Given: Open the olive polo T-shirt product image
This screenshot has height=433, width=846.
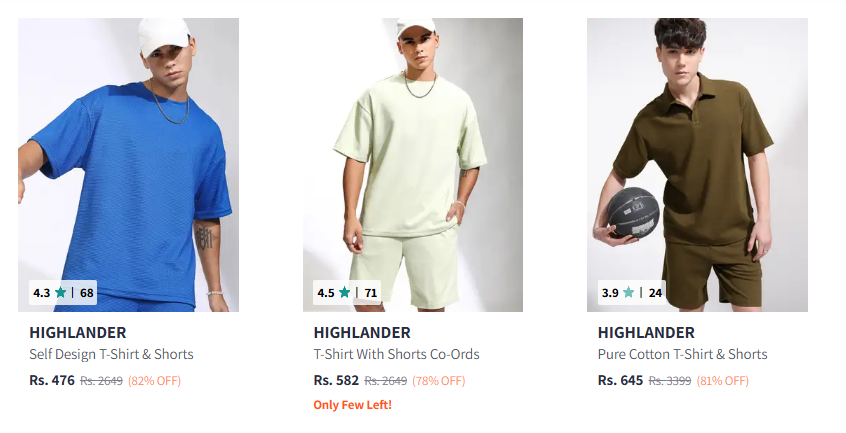Looking at the screenshot, I should (697, 164).
